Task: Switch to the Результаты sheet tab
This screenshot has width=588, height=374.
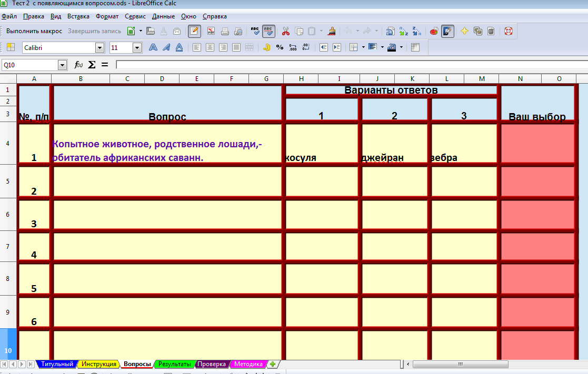Action: pos(174,364)
